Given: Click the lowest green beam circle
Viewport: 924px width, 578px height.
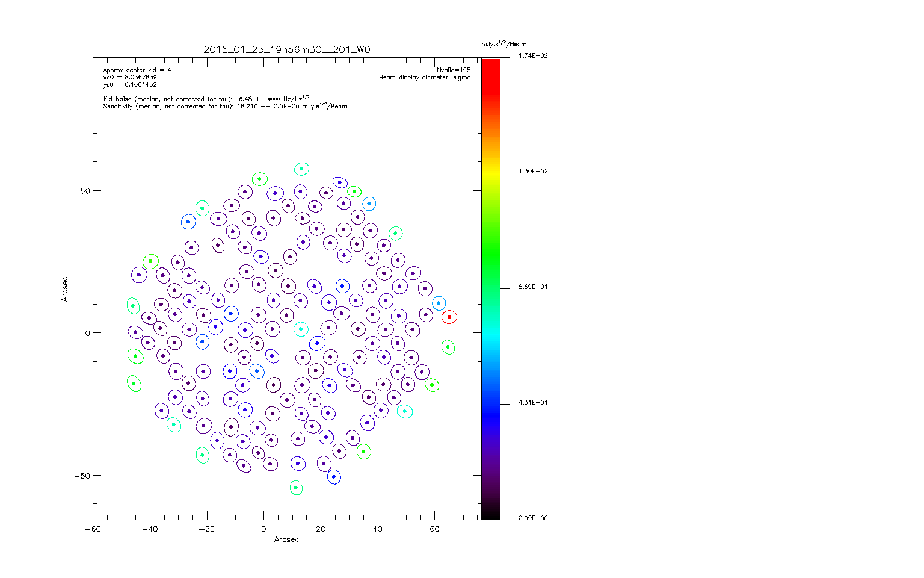Looking at the screenshot, I should click(296, 488).
